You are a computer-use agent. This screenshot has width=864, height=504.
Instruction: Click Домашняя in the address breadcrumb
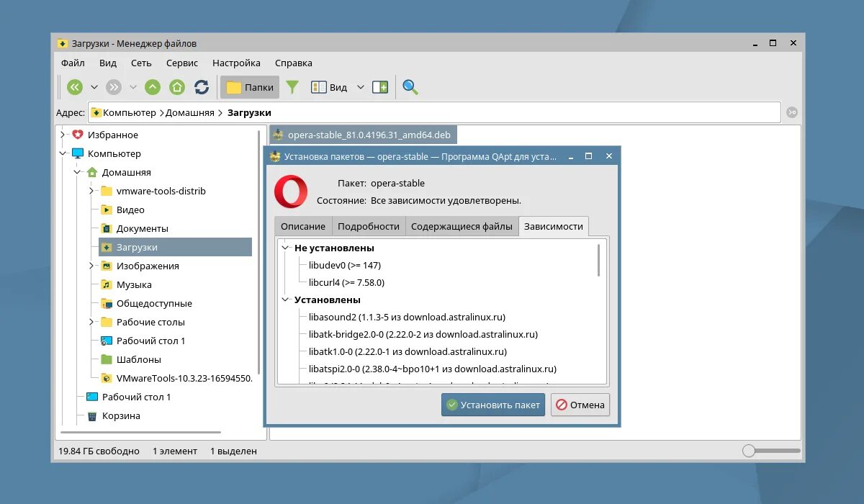190,112
